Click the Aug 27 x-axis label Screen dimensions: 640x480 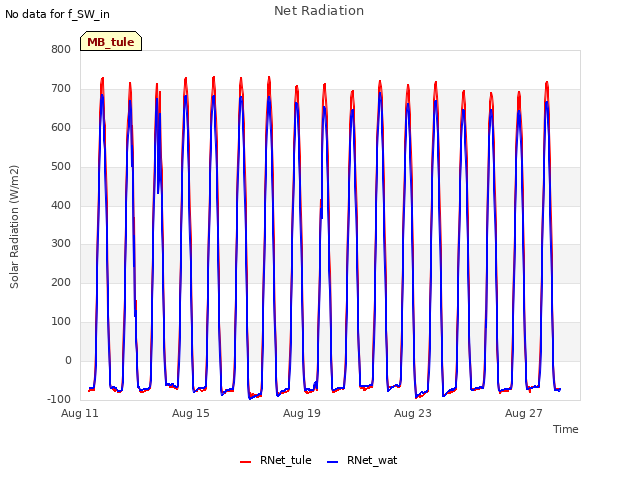524,413
